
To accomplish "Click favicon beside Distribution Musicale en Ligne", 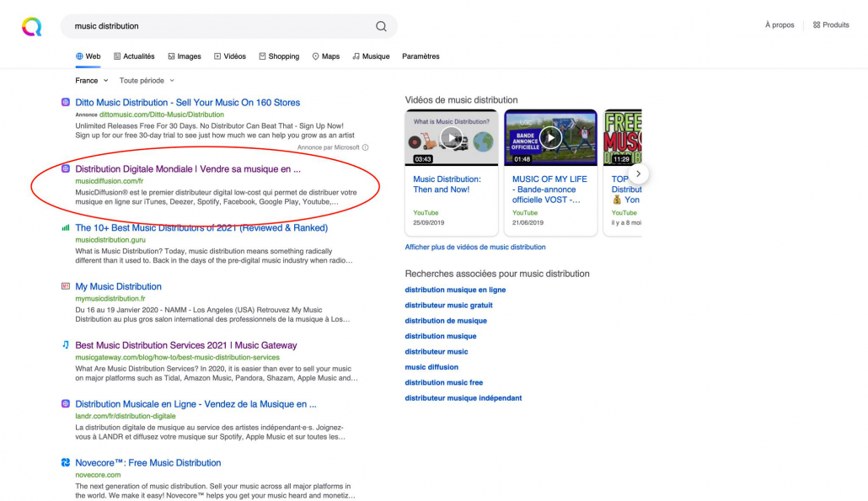I will [x=66, y=403].
